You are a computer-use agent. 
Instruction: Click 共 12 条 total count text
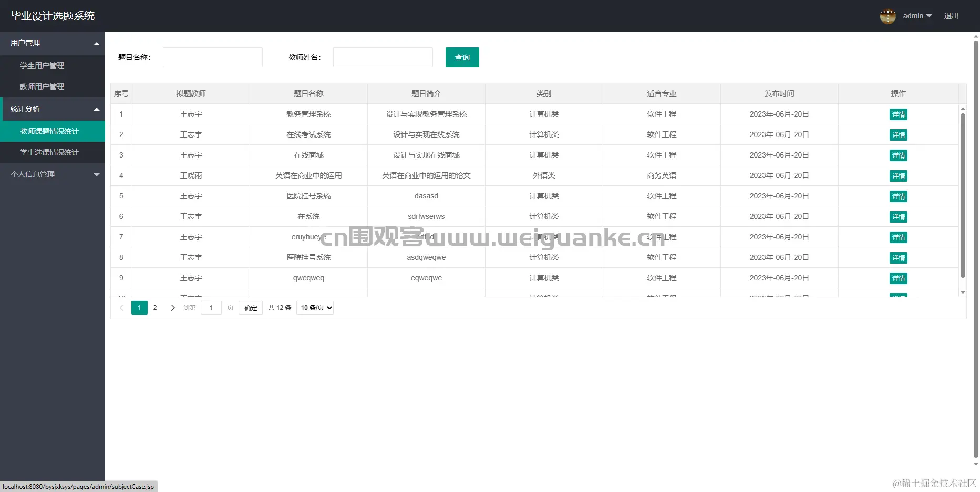click(x=280, y=308)
